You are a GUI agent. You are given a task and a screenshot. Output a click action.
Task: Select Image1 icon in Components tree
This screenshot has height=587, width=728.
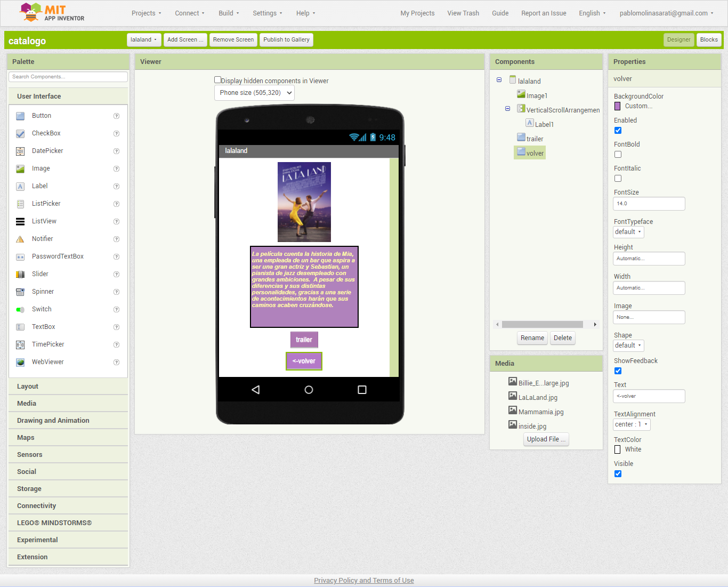click(x=521, y=94)
